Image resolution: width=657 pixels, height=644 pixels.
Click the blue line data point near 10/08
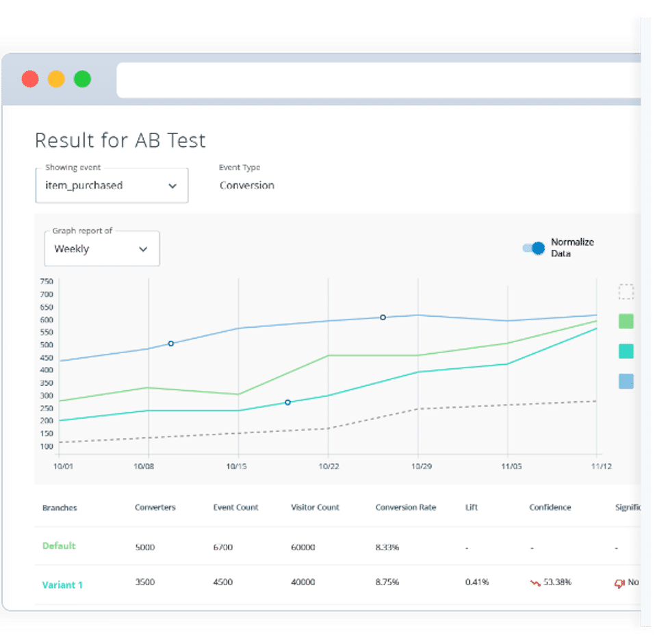[171, 344]
